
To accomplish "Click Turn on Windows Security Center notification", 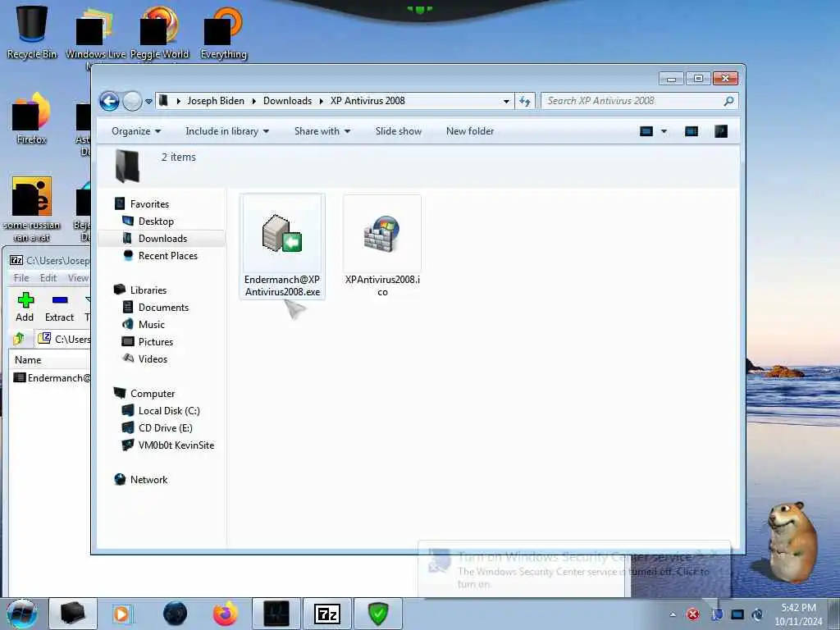I will tap(573, 569).
